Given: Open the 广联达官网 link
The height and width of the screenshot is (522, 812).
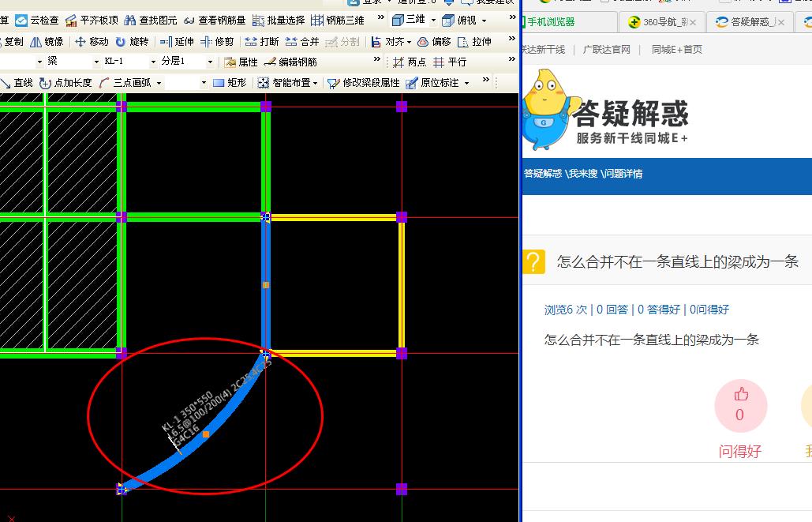Looking at the screenshot, I should pos(606,50).
